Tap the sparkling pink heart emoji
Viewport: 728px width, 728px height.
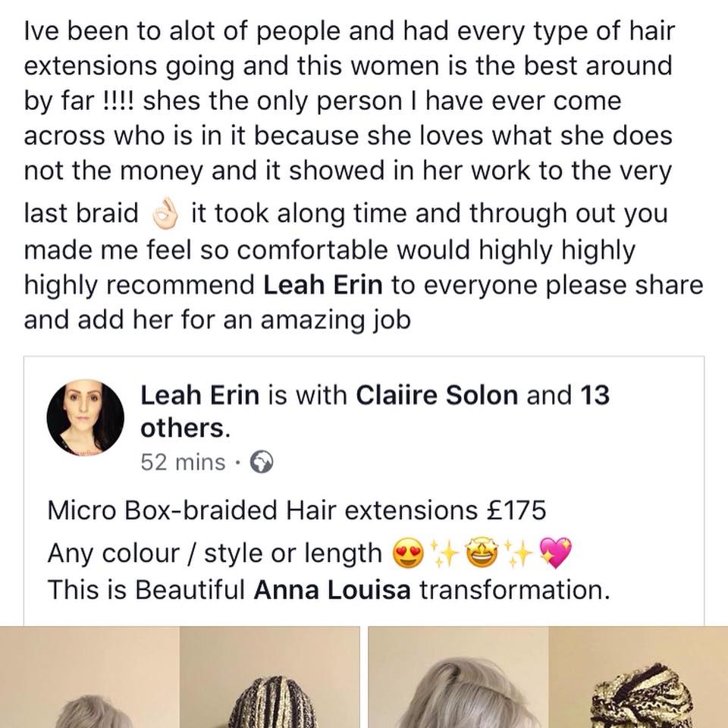pos(555,554)
